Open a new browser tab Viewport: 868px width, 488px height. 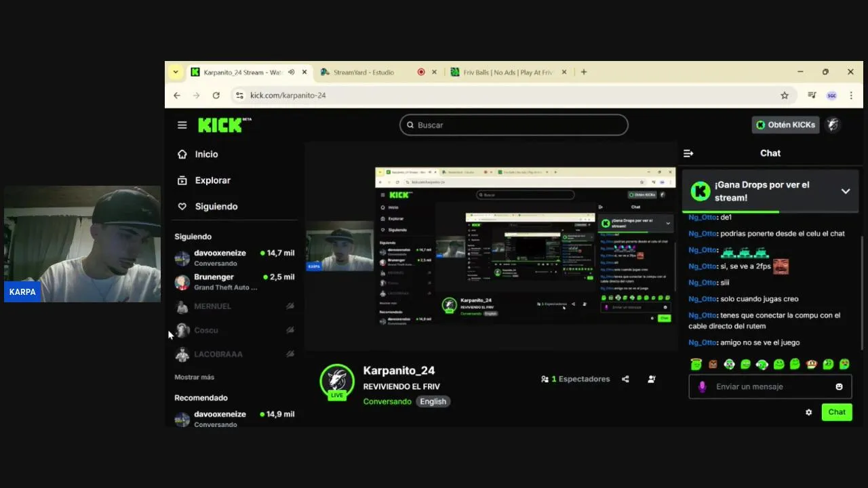[584, 72]
